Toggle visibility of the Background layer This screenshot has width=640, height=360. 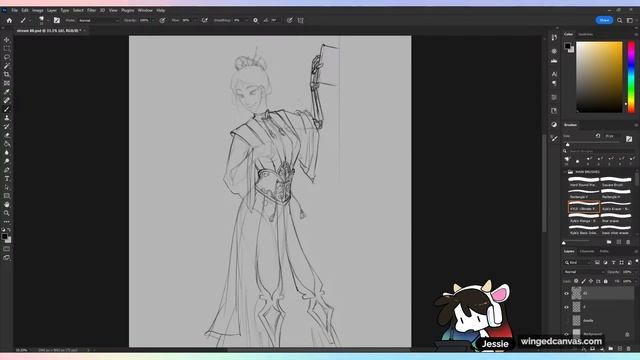tap(567, 334)
